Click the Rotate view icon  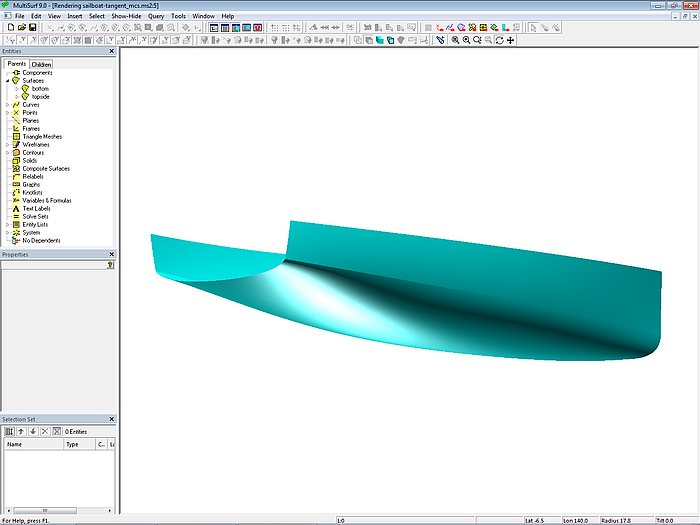coord(499,40)
